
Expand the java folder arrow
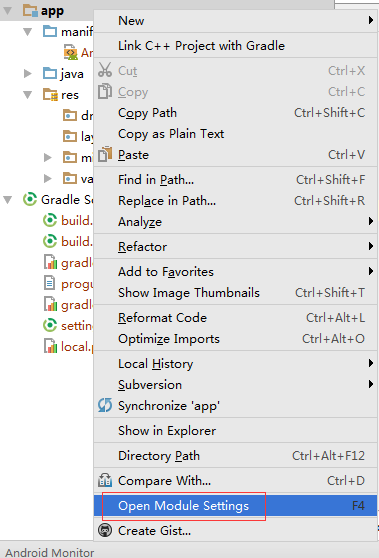pyautogui.click(x=27, y=74)
